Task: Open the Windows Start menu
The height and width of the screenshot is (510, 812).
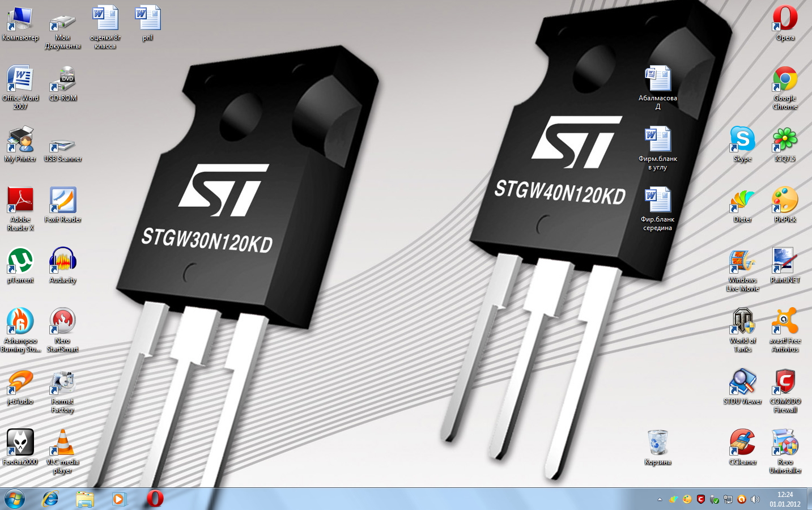Action: click(14, 499)
